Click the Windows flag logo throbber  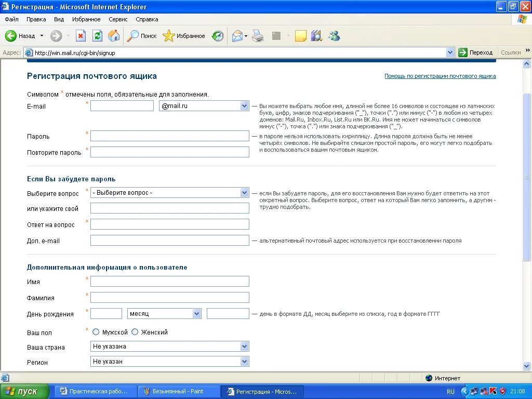[522, 19]
